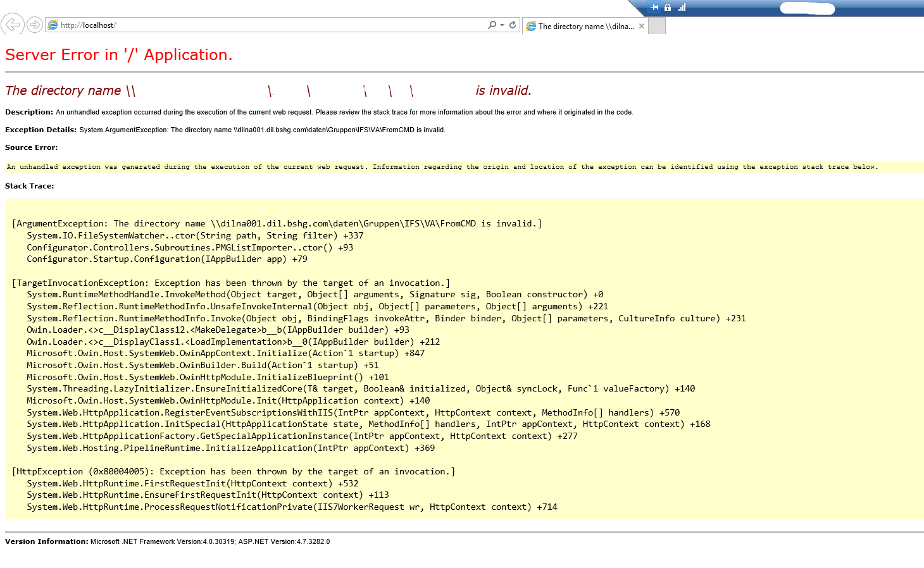Viewport: 924px width, 568px height.
Task: Click the 'RegisterEventSubscriptionsWithIIS' stack line
Action: click(353, 412)
